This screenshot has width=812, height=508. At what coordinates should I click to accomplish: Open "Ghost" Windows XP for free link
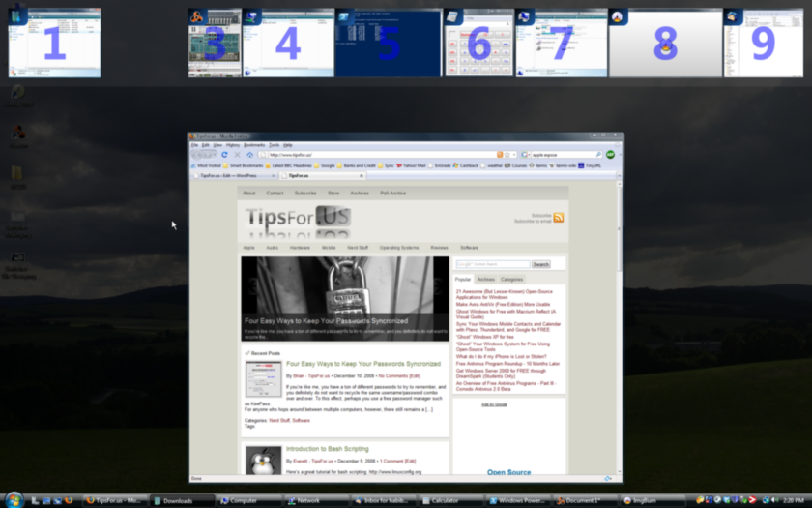484,337
